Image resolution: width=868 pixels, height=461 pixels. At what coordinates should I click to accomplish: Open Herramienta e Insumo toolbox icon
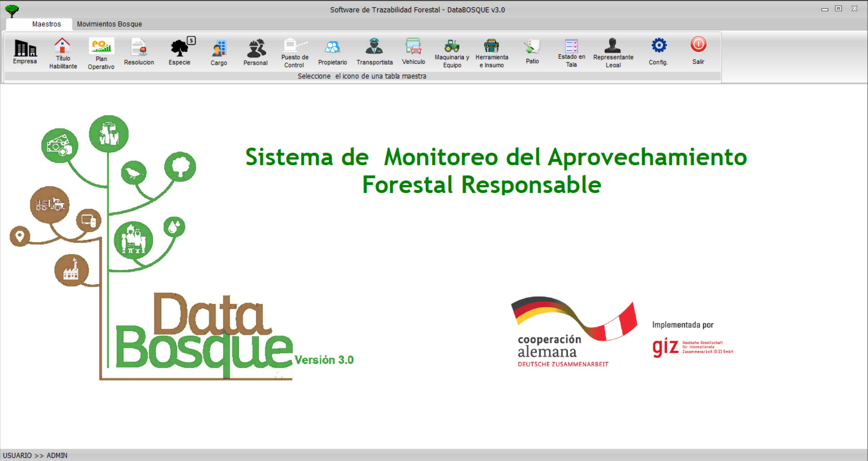tap(491, 45)
